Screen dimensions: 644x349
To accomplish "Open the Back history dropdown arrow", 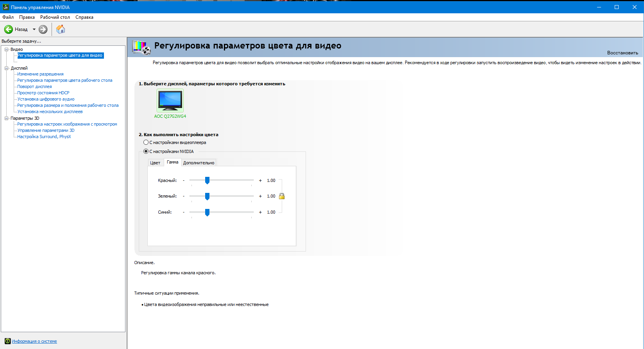I will pyautogui.click(x=34, y=29).
